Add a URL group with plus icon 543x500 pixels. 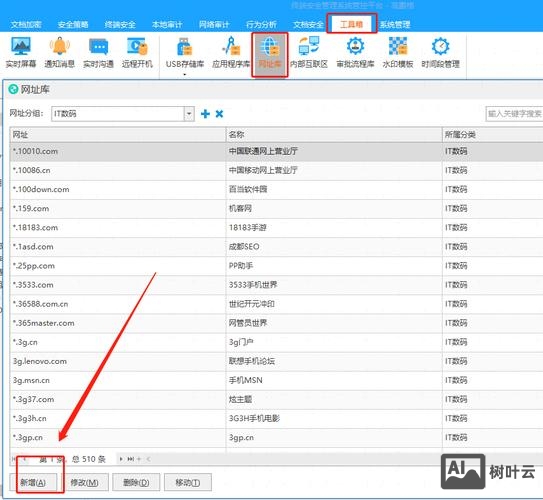coord(205,114)
